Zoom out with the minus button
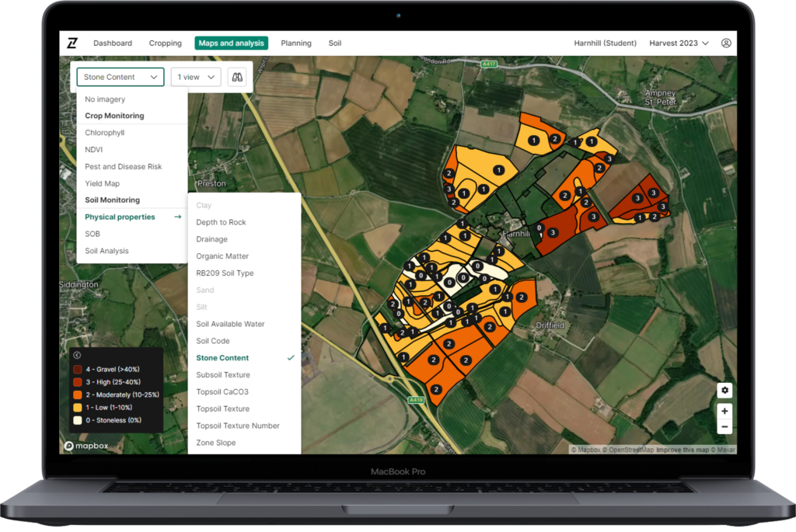Viewport: 796px width, 532px height. click(724, 426)
